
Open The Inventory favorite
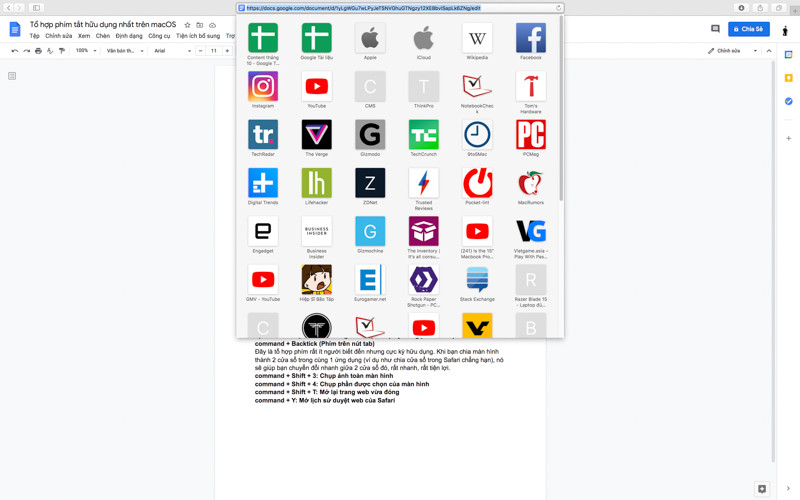point(423,231)
